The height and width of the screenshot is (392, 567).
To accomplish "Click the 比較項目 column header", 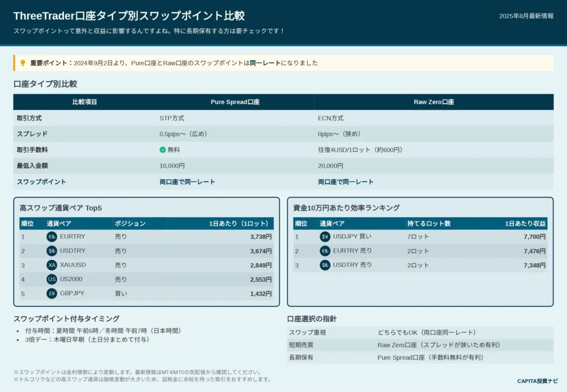I will coord(85,102).
